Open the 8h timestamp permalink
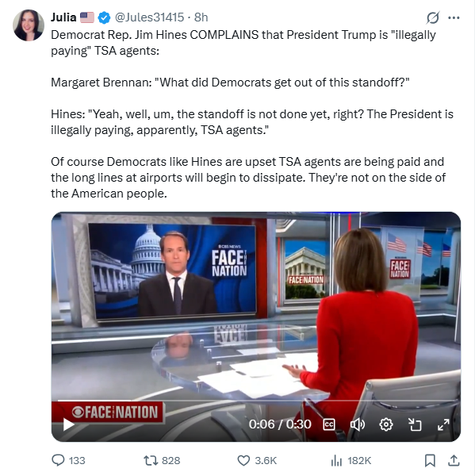 point(201,17)
